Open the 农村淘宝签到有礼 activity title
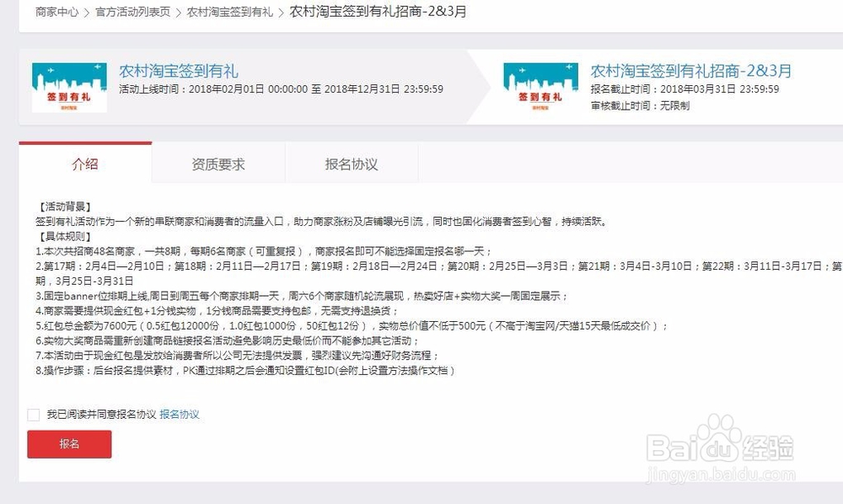The width and height of the screenshot is (843, 504). [179, 71]
